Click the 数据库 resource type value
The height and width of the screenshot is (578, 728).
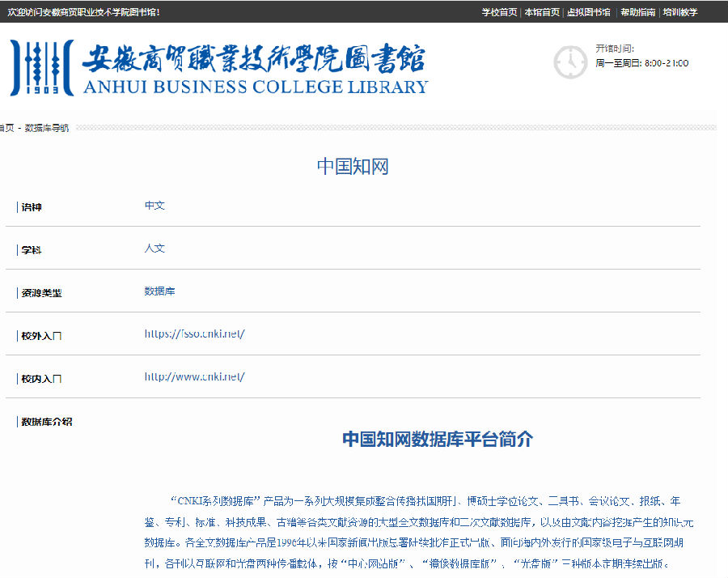[x=159, y=291]
